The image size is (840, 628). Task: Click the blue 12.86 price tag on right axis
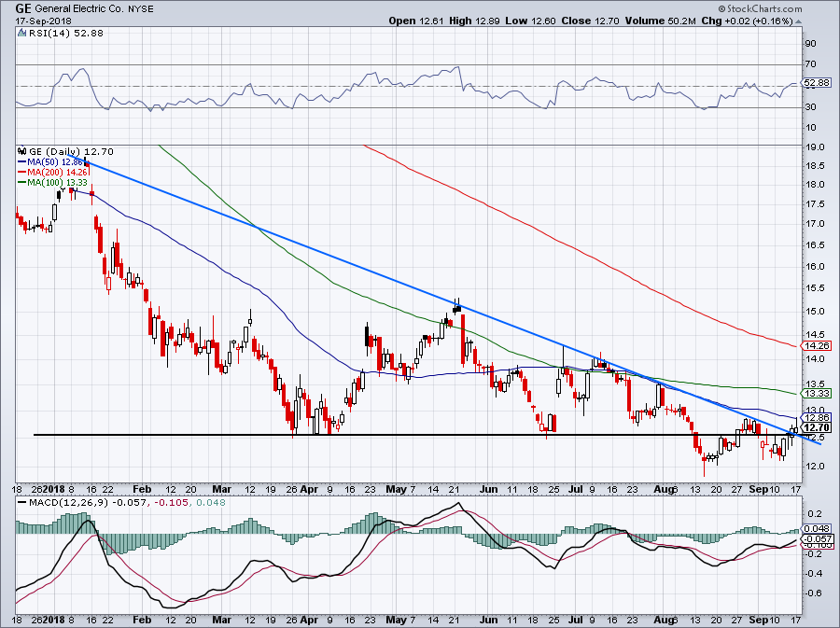[x=817, y=417]
